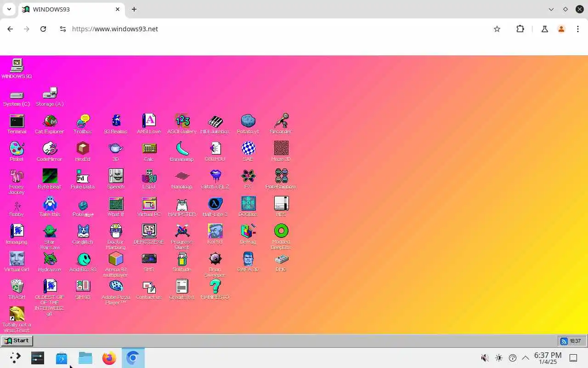This screenshot has width=588, height=368.
Task: Unmute the system volume tray icon
Action: click(x=485, y=358)
